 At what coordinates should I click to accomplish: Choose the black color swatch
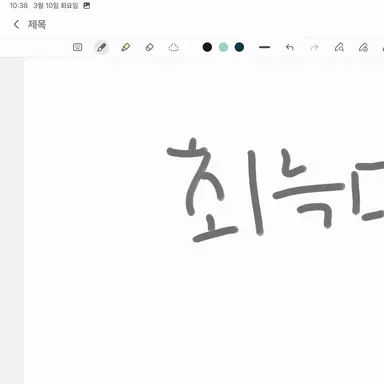coord(207,47)
